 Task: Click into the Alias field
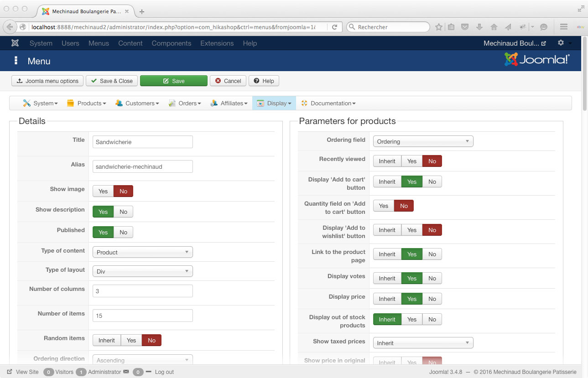[x=143, y=166]
